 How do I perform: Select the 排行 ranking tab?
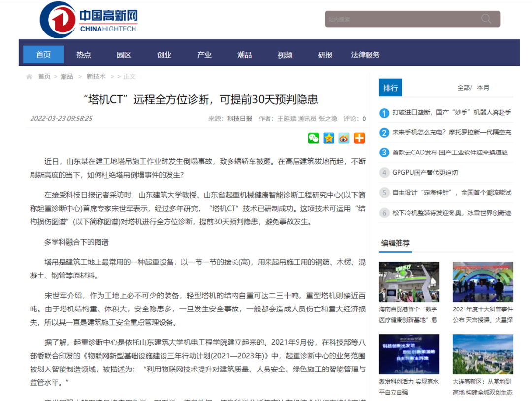point(390,88)
